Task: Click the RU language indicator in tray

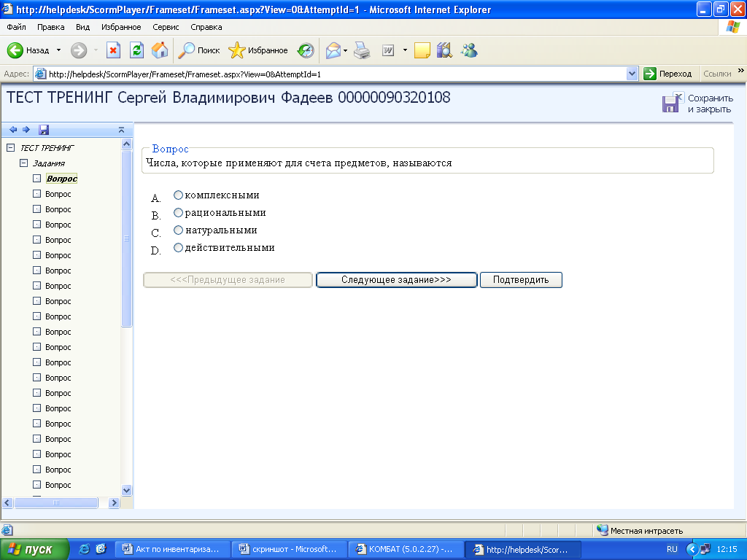Action: tap(672, 549)
